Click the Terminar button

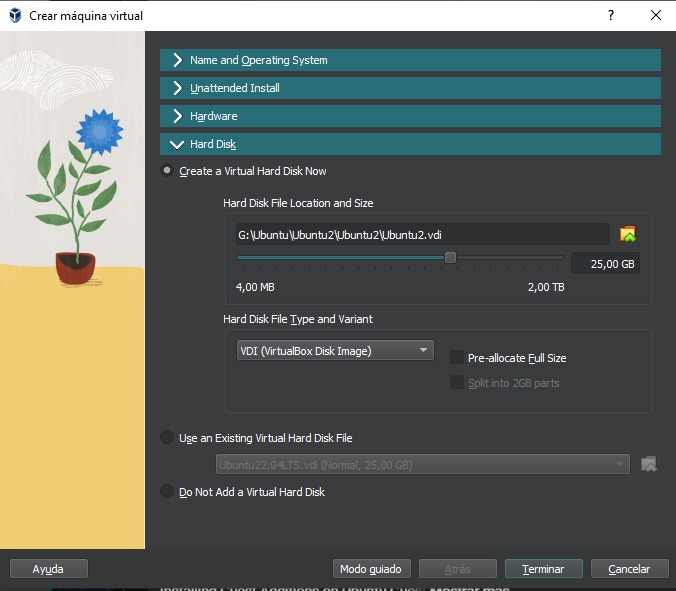coord(543,569)
